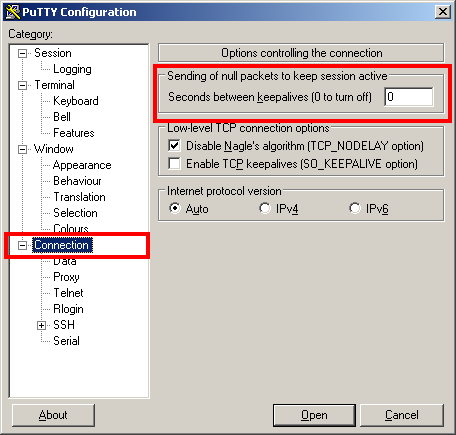Select IPv4 protocol version
456x435 pixels.
[x=265, y=208]
